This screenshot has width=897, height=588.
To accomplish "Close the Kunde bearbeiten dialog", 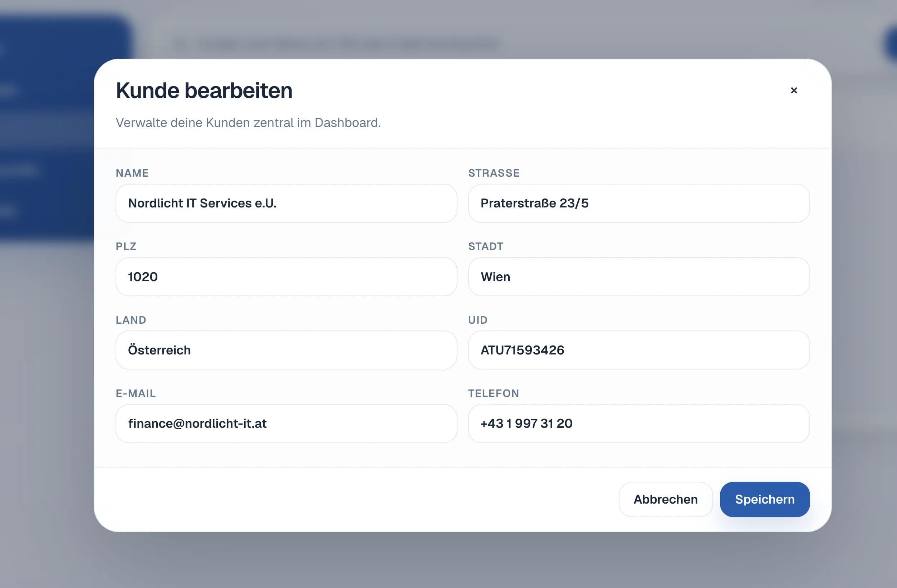I will tap(794, 90).
